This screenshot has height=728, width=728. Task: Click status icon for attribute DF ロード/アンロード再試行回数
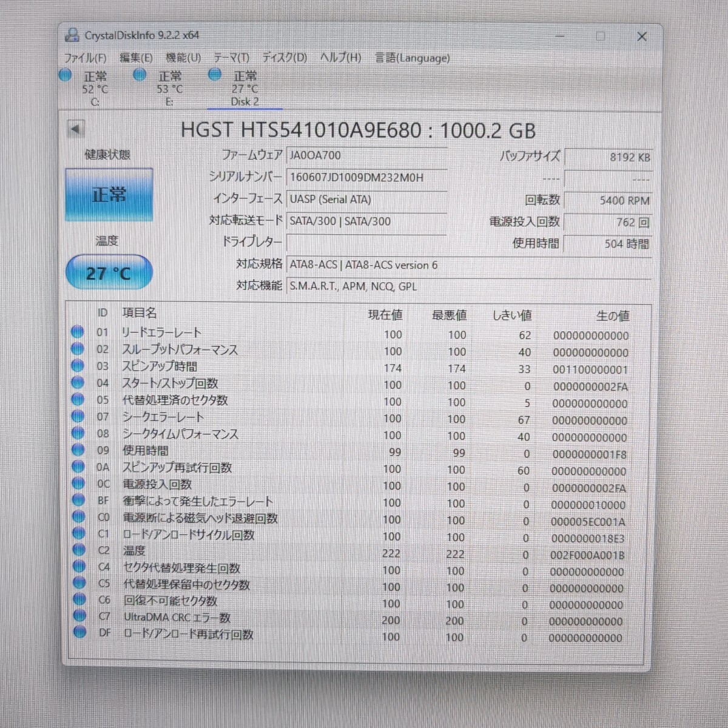pos(80,632)
